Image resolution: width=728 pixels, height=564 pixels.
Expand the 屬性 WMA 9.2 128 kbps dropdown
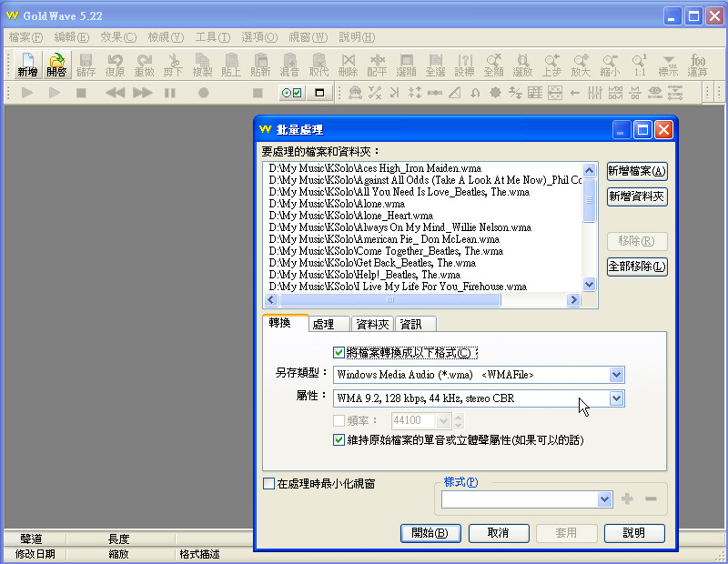(616, 398)
